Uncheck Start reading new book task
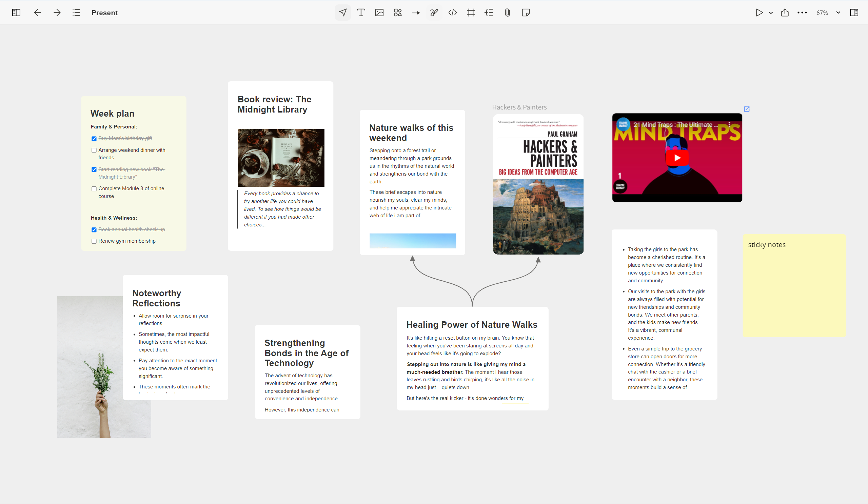This screenshot has width=868, height=504. point(94,170)
